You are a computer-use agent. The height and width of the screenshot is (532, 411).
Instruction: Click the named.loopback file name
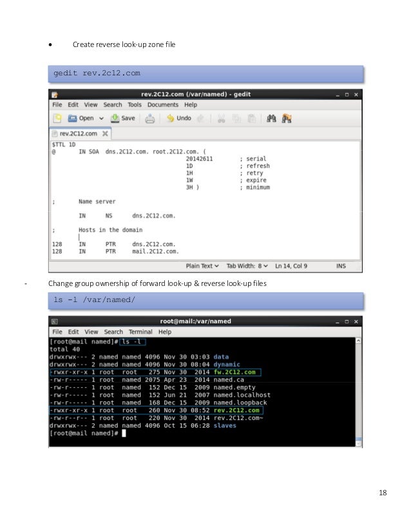[x=240, y=403]
